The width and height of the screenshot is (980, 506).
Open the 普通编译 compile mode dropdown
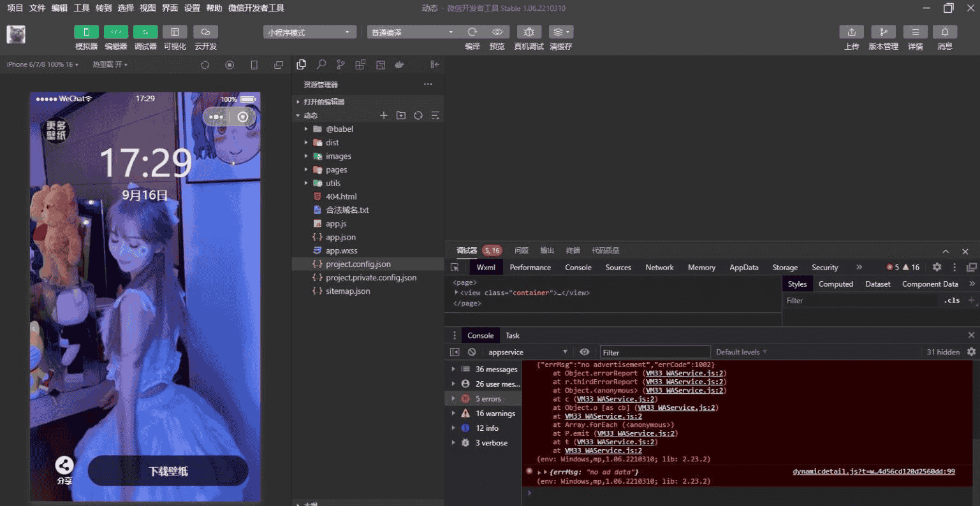pyautogui.click(x=413, y=32)
